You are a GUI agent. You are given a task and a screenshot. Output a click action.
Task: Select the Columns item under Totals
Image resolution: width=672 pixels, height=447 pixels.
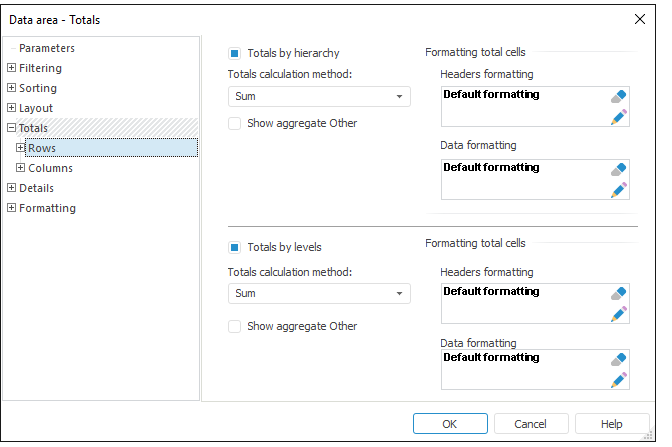pos(50,168)
